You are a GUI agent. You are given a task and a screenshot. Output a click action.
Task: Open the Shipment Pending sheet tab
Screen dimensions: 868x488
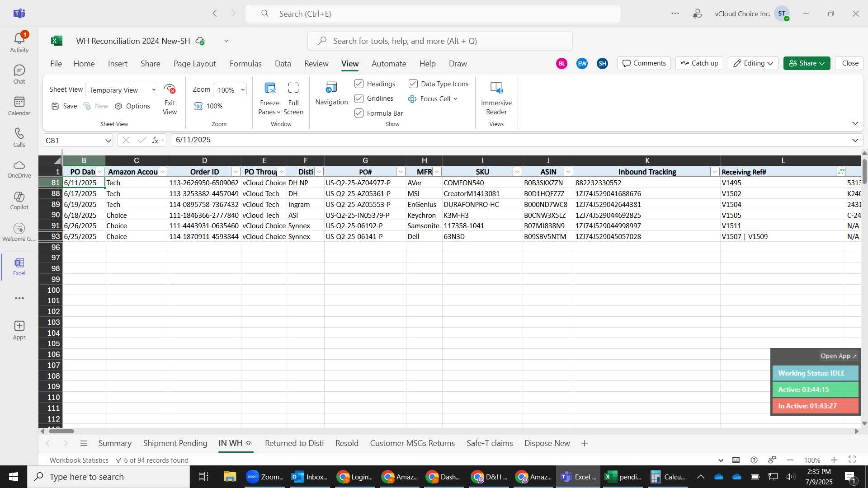coord(175,443)
